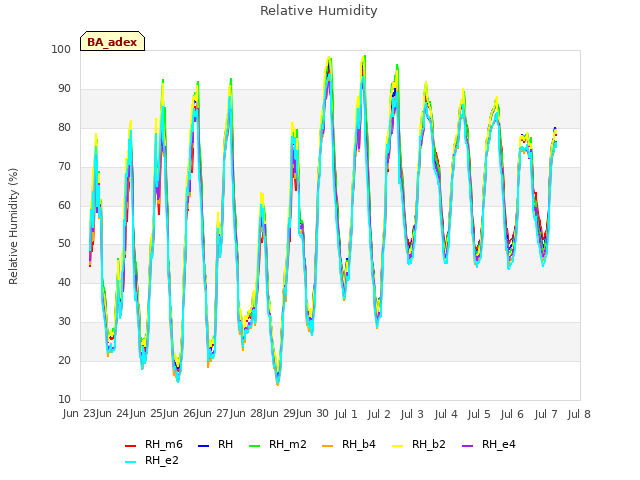Click the red RH_m6 legend swatch
This screenshot has height=480, width=640.
pos(130,445)
